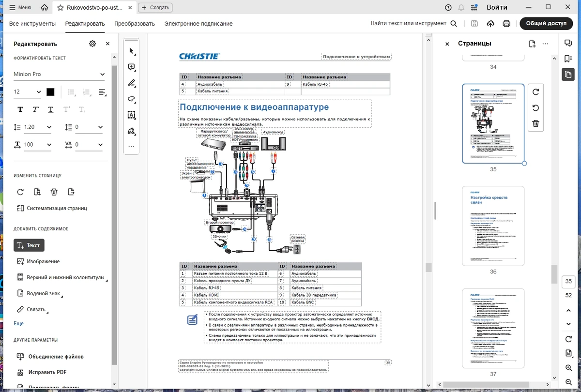This screenshot has height=392, width=581.
Task: Select the Текст add content tool
Action: [x=29, y=245]
